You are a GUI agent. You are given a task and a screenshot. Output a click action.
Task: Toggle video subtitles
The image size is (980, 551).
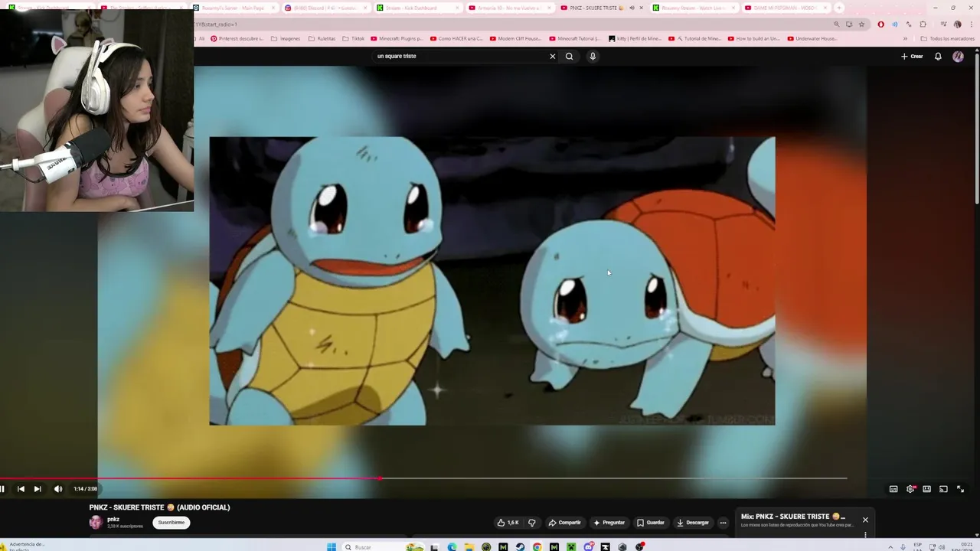coord(893,489)
